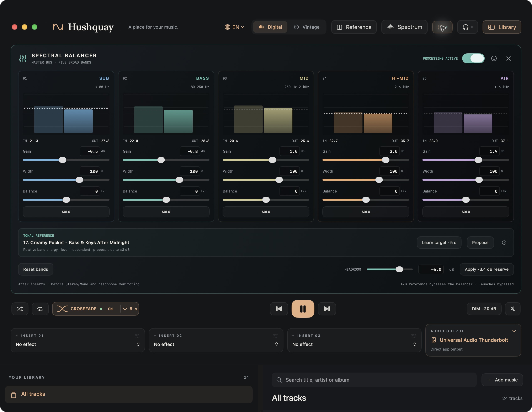Open Spectral Balancer info icon

494,58
